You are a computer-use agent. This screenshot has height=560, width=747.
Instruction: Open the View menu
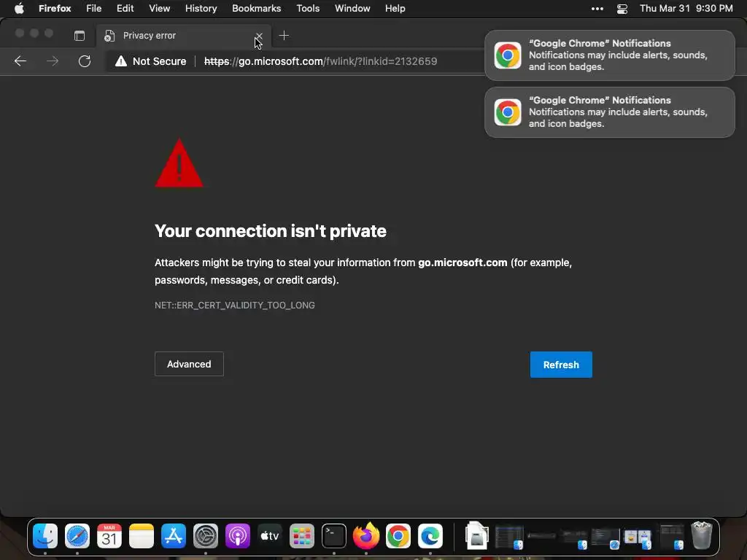pyautogui.click(x=159, y=9)
